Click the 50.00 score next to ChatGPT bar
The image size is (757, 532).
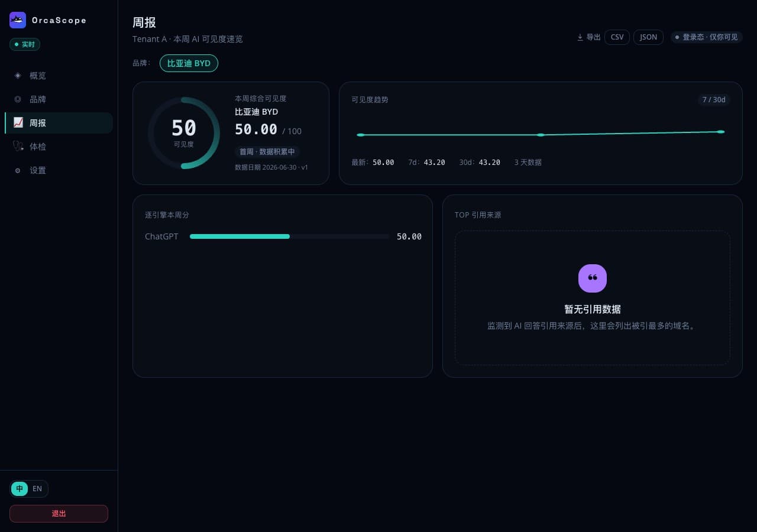(x=409, y=236)
